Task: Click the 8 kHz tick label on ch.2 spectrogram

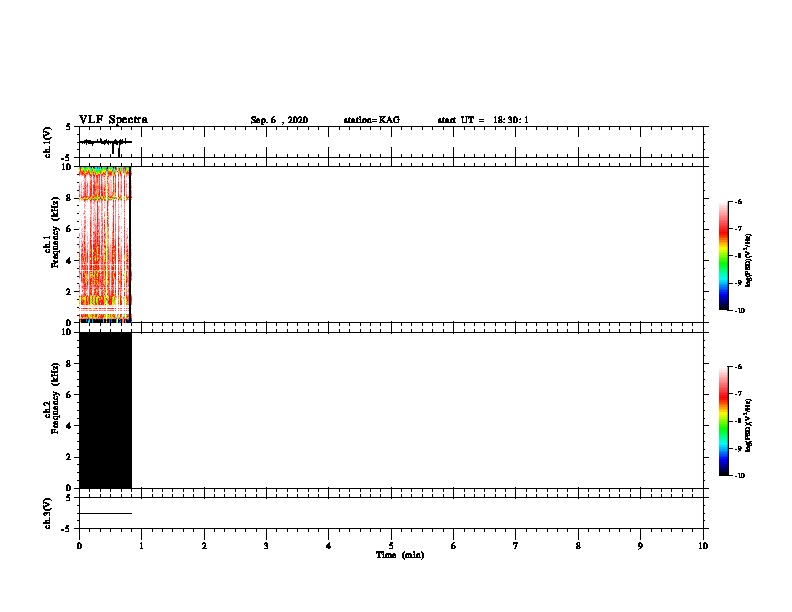Action: pyautogui.click(x=69, y=364)
